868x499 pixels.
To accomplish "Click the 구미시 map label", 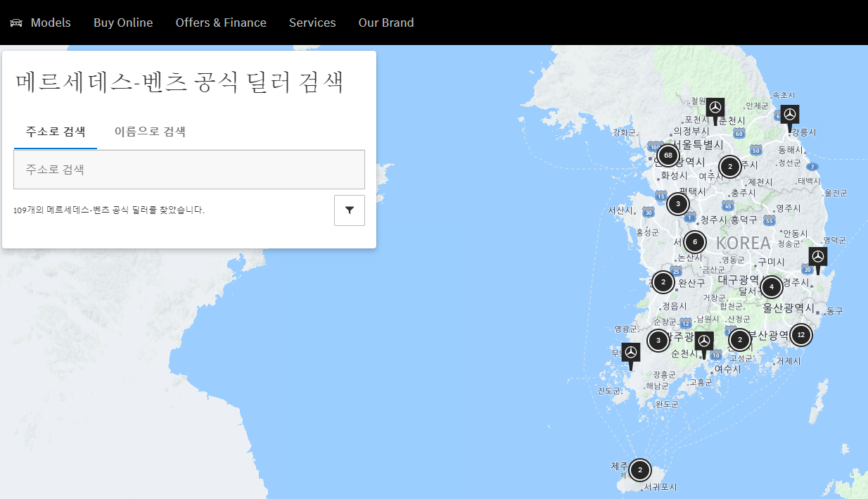I will (x=771, y=262).
